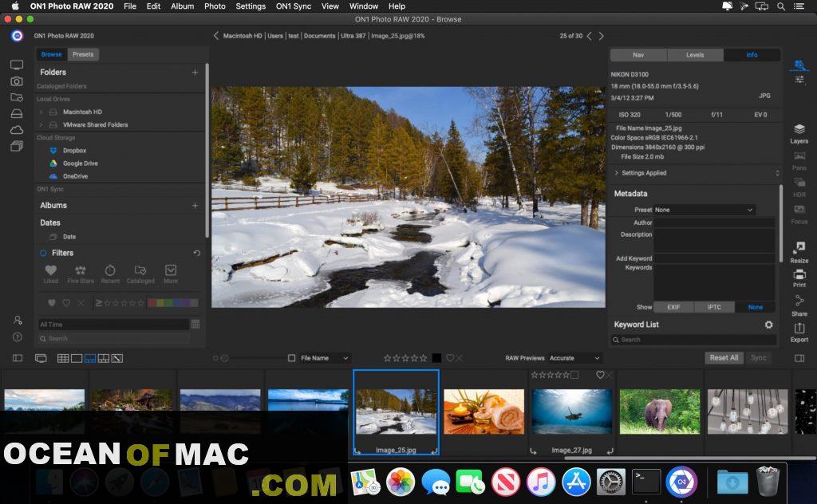Click the red color label filter
Viewport: 817px width, 504px height.
pos(152,302)
